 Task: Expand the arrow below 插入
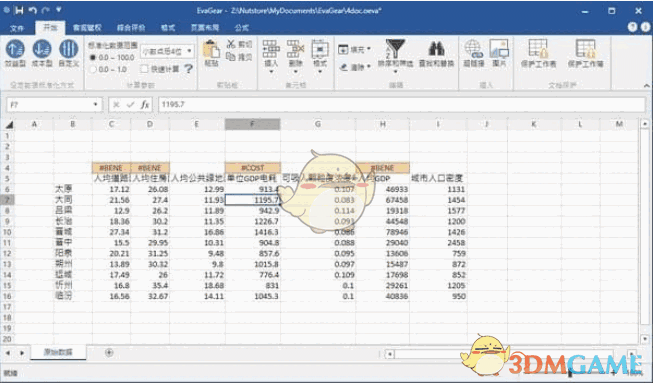pos(271,72)
